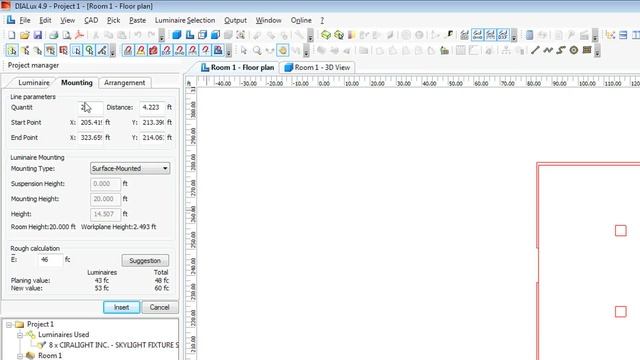This screenshot has height=360, width=640.
Task: Click the green room object icon
Action: (325, 35)
